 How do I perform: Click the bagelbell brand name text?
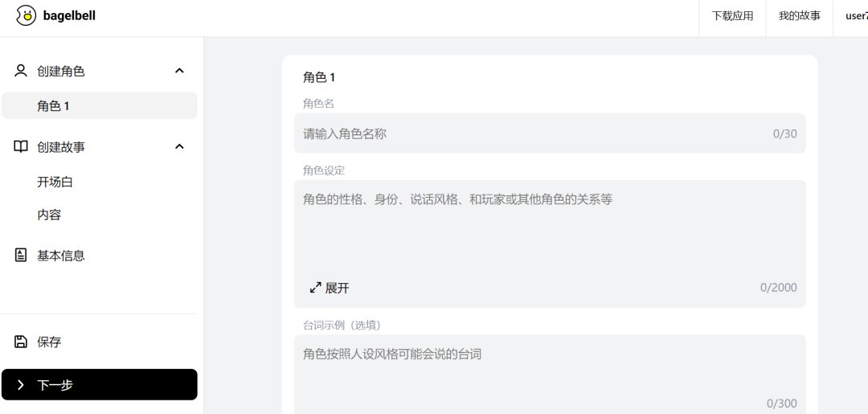click(69, 16)
